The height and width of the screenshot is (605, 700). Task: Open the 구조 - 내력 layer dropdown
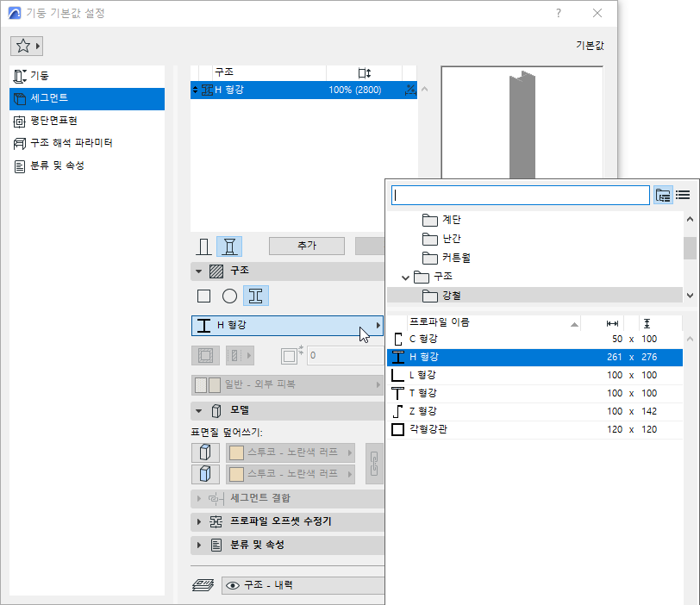pyautogui.click(x=303, y=585)
